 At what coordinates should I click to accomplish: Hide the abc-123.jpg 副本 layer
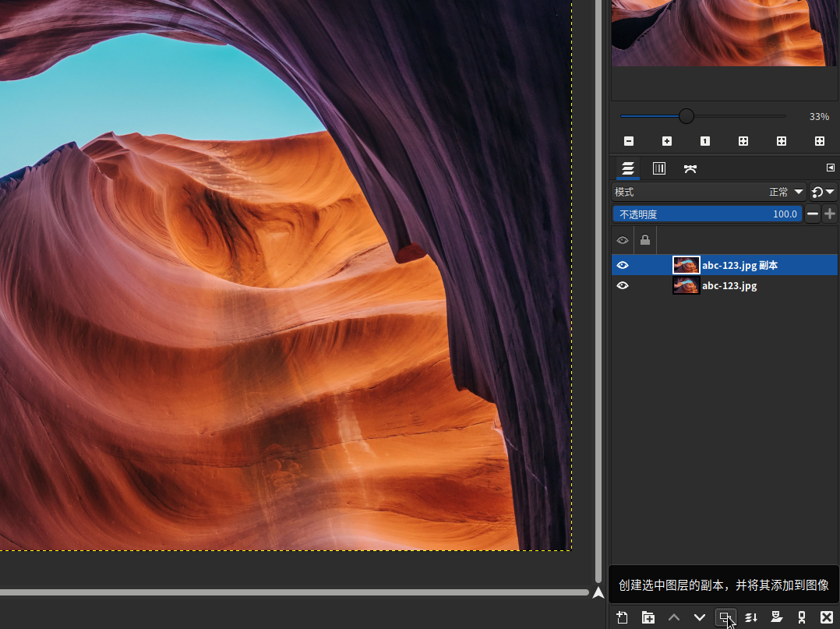tap(623, 265)
